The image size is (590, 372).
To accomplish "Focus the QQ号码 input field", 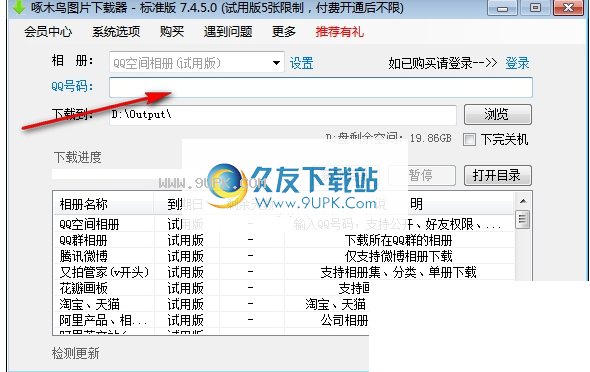I will [x=321, y=87].
